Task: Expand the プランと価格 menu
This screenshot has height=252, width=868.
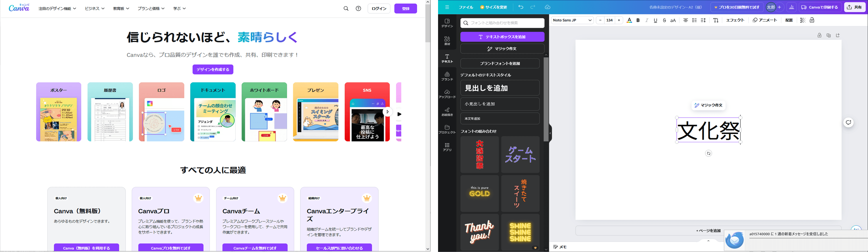Action: coord(151,8)
